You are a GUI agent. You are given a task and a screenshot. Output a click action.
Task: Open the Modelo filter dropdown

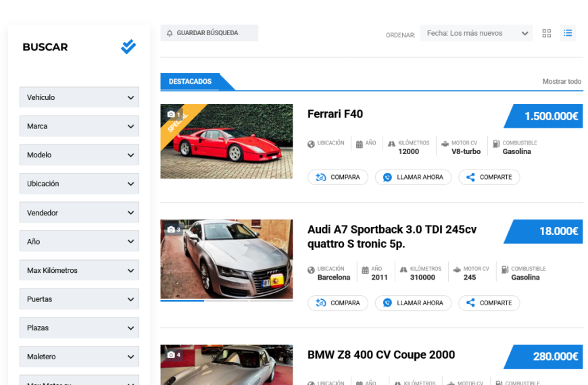coord(79,155)
